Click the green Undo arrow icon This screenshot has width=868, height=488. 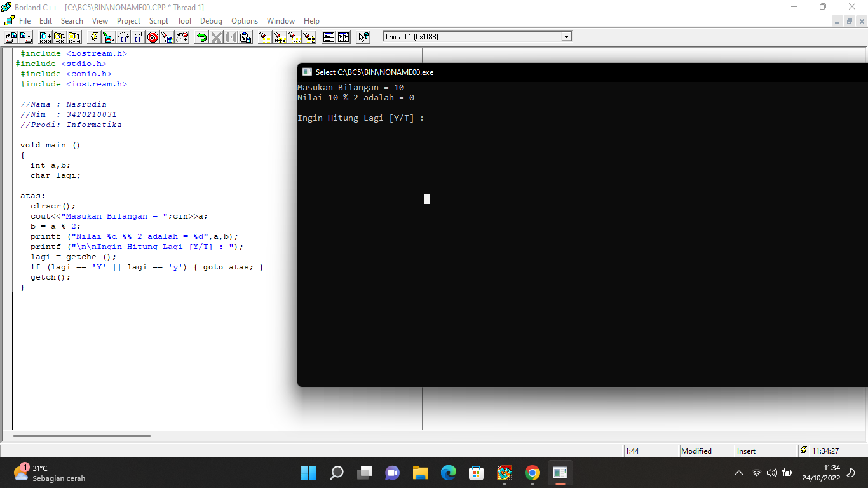(202, 37)
